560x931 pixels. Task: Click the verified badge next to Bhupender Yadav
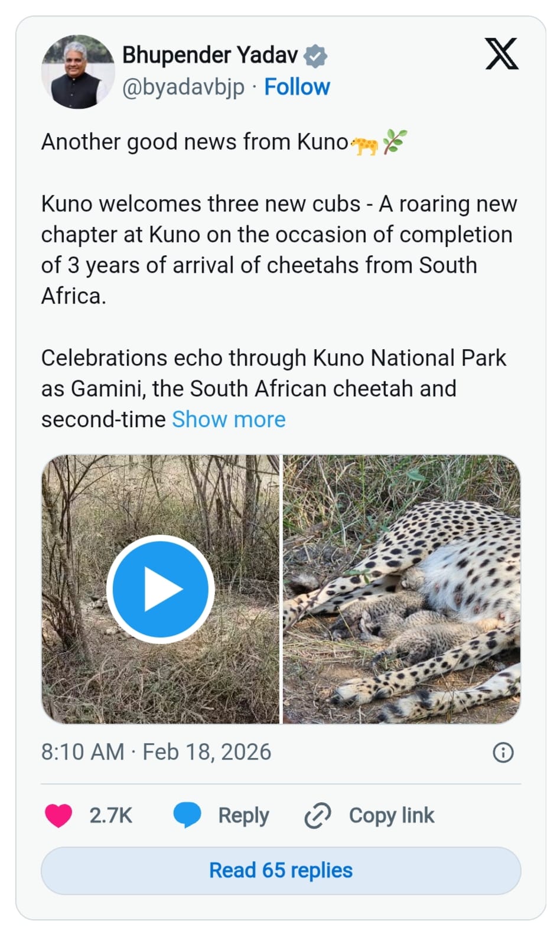pos(314,55)
